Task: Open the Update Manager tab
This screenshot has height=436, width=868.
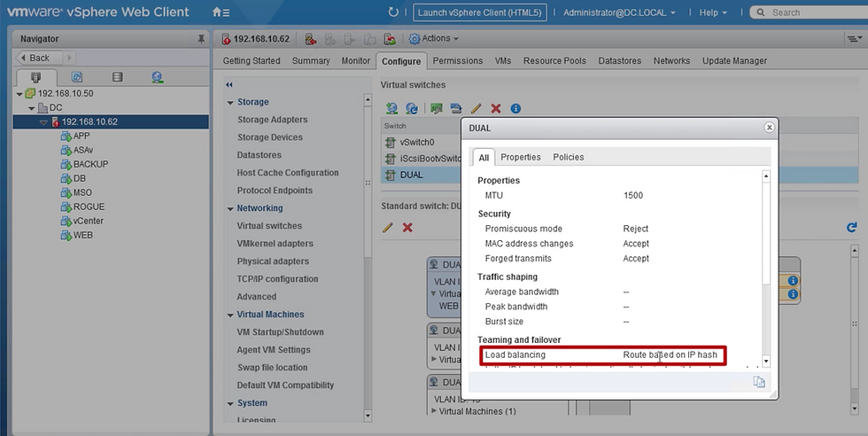Action: click(x=734, y=61)
